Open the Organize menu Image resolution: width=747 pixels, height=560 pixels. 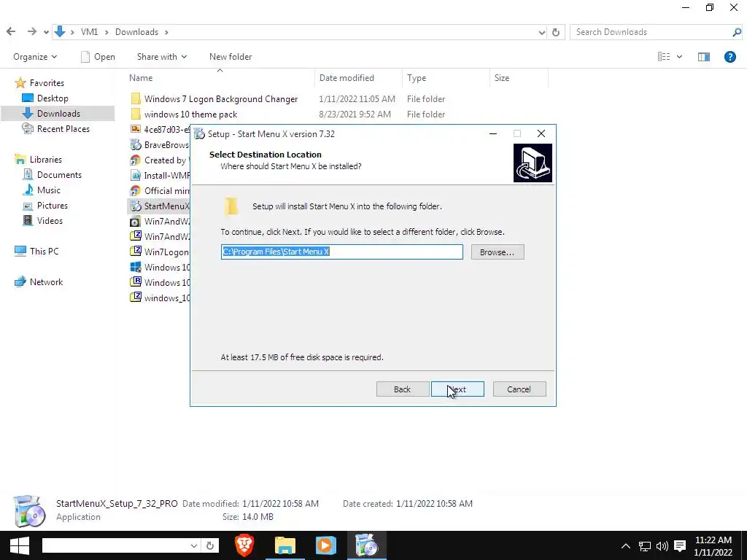point(35,57)
